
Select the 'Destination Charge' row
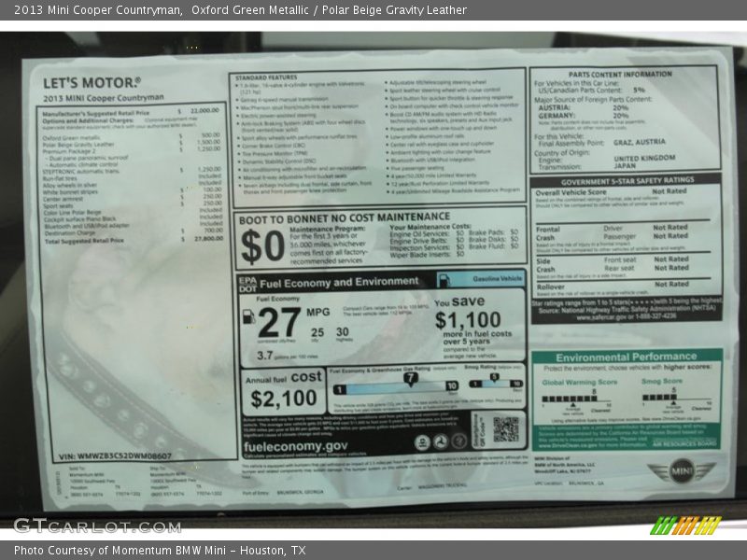point(134,231)
